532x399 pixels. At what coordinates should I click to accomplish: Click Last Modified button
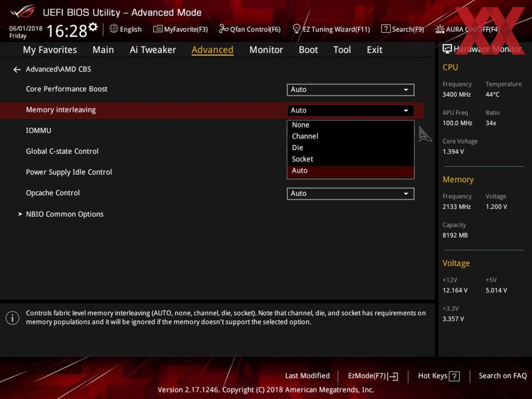pos(307,376)
